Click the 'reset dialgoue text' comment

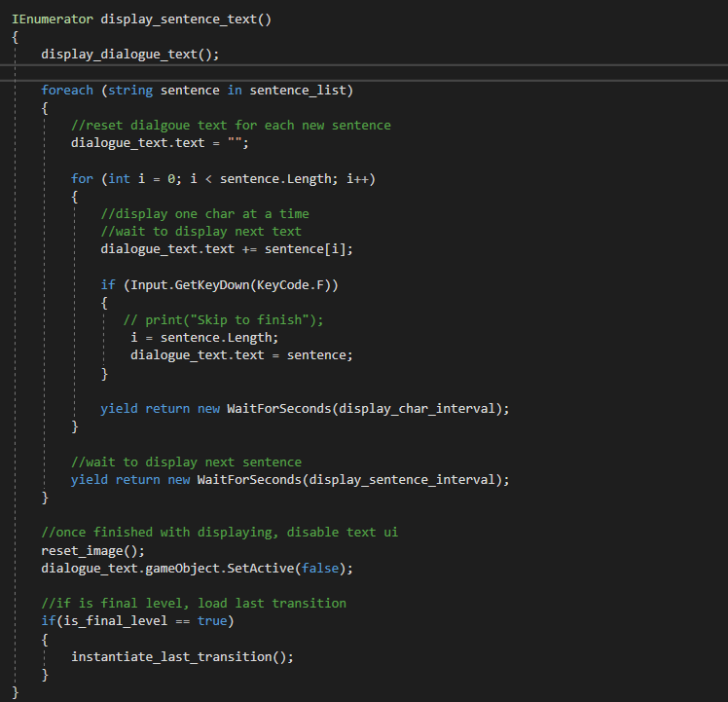point(231,126)
